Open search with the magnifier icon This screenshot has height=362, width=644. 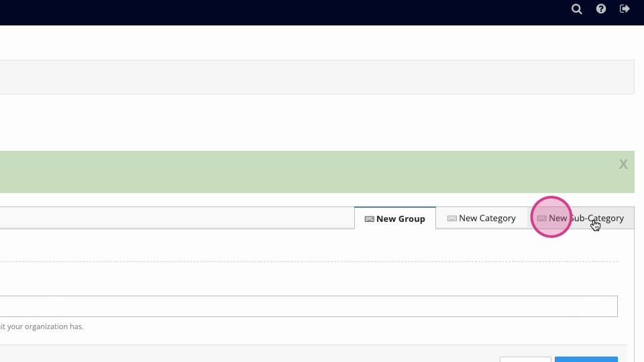point(577,9)
